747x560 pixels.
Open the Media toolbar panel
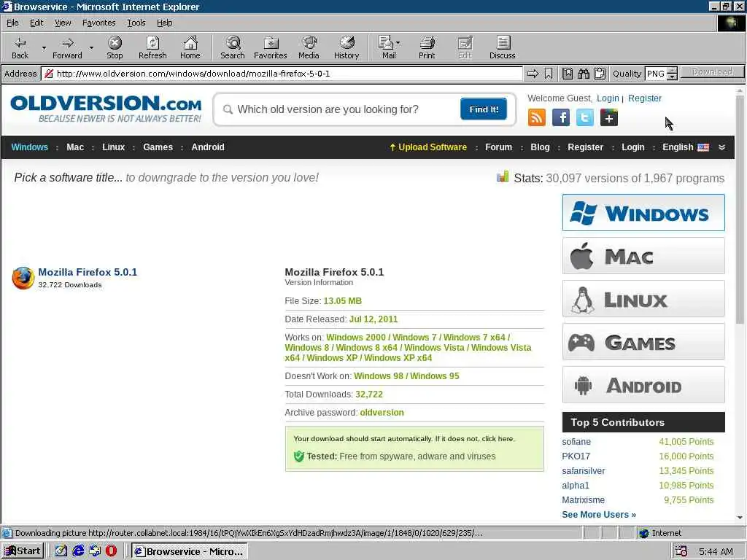[309, 47]
